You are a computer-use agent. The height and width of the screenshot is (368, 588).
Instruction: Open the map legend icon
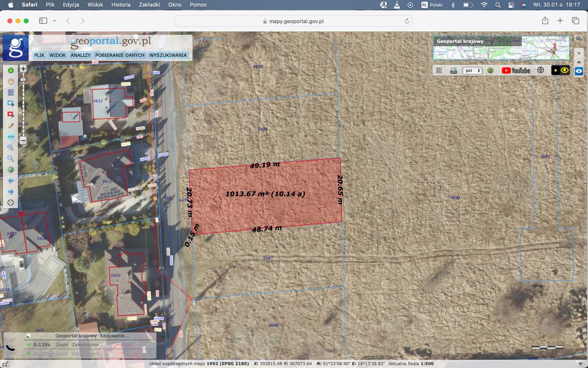(x=439, y=70)
